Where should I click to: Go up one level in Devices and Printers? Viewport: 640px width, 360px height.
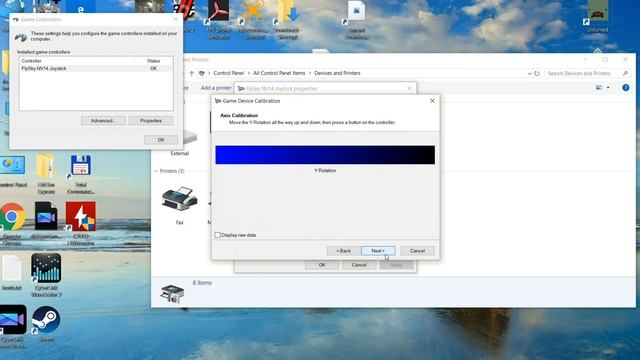(191, 73)
